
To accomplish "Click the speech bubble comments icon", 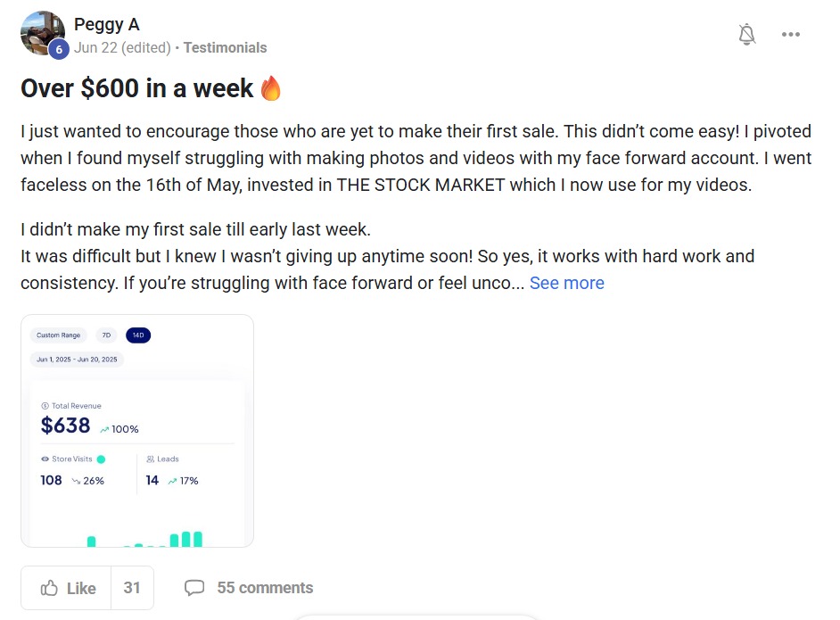I will click(194, 588).
